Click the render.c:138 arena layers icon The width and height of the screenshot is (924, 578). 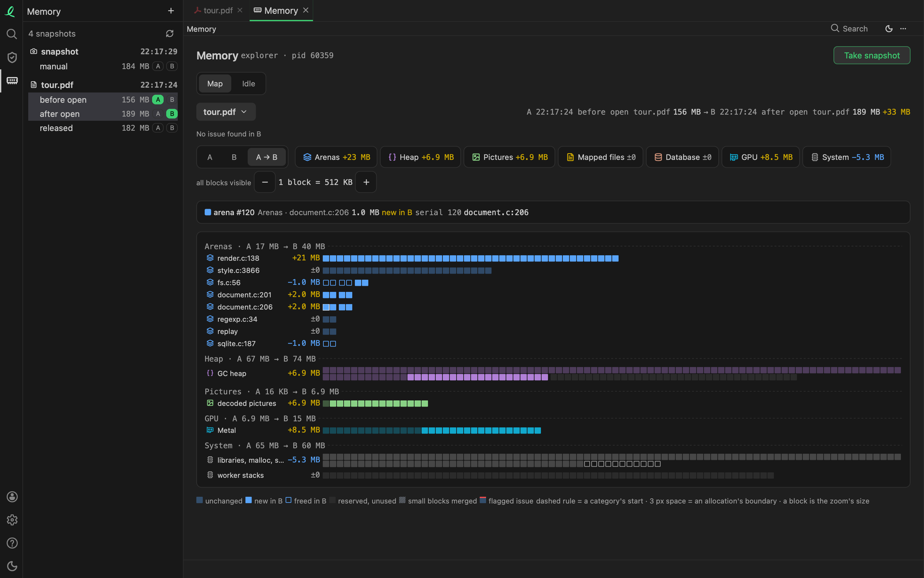tap(210, 258)
